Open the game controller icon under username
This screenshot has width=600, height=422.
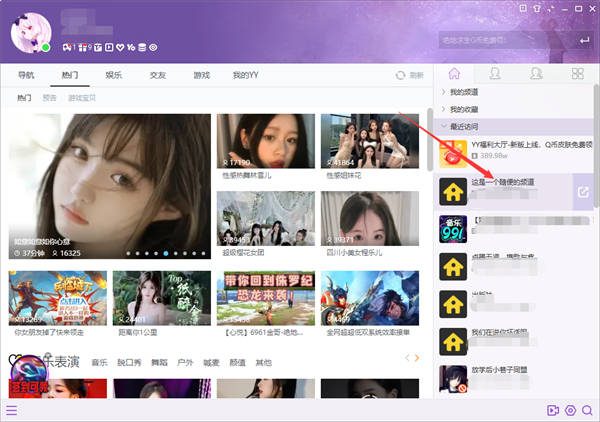pyautogui.click(x=67, y=47)
